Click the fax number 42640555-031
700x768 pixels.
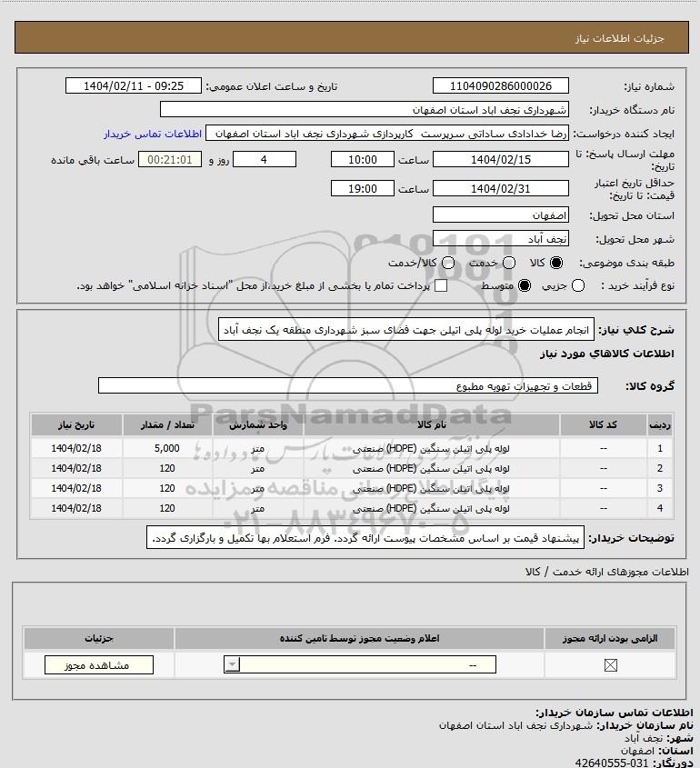click(x=611, y=763)
